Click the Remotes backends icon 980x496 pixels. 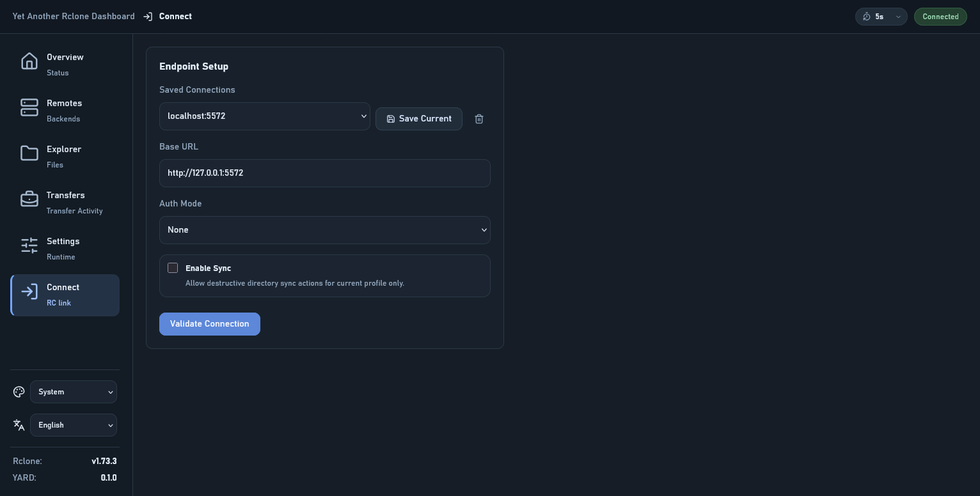(x=29, y=107)
